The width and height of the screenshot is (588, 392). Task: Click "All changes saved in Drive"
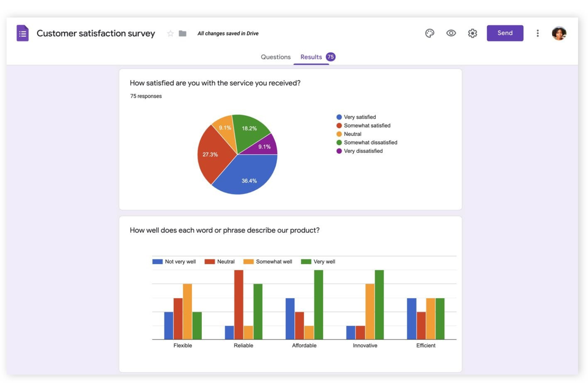(228, 33)
